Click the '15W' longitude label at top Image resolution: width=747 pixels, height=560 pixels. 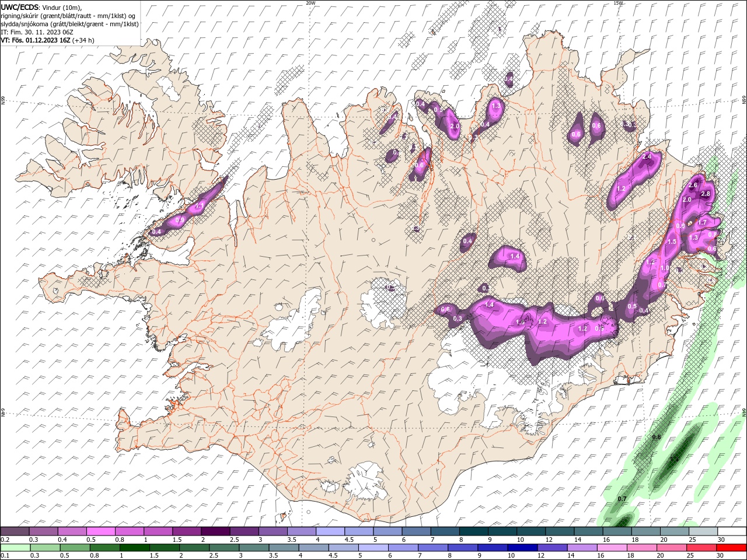pyautogui.click(x=618, y=3)
